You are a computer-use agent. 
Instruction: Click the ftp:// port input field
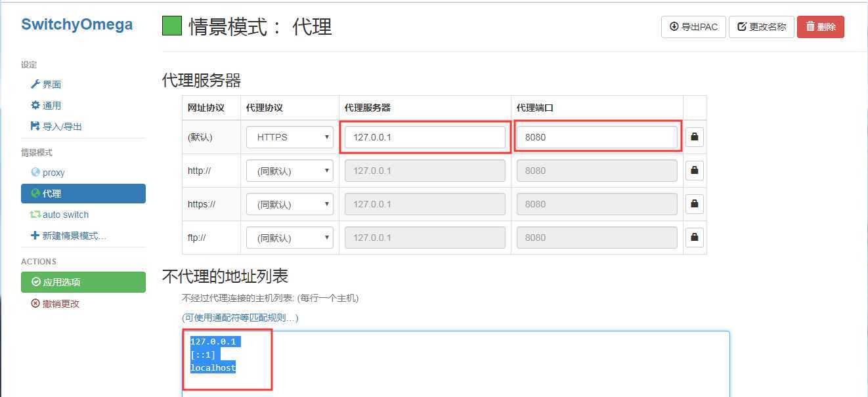(x=597, y=238)
